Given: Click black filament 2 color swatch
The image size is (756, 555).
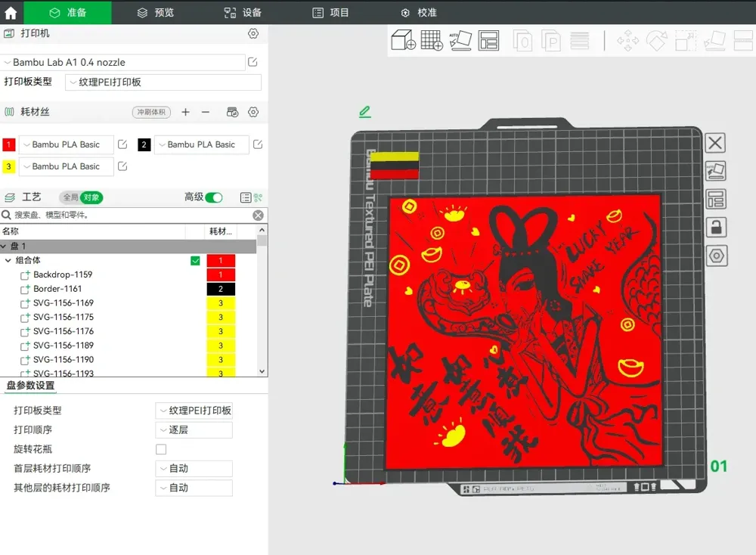Looking at the screenshot, I should [144, 144].
